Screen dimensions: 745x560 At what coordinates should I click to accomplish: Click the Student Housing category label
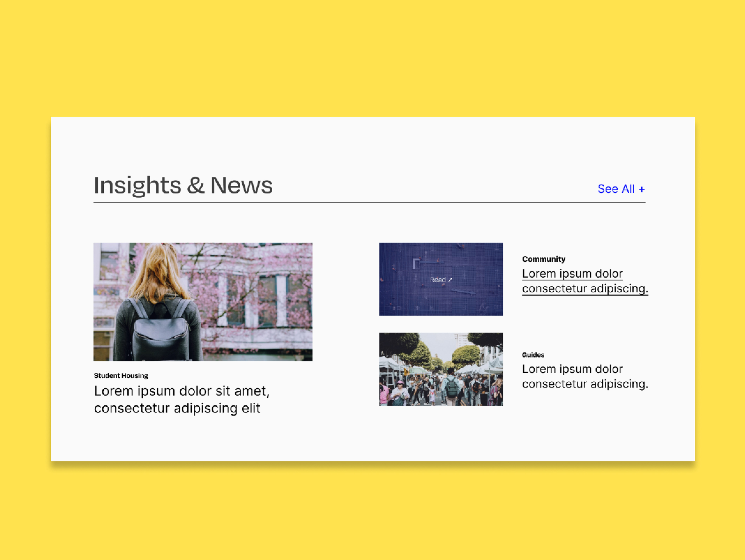[x=121, y=376]
